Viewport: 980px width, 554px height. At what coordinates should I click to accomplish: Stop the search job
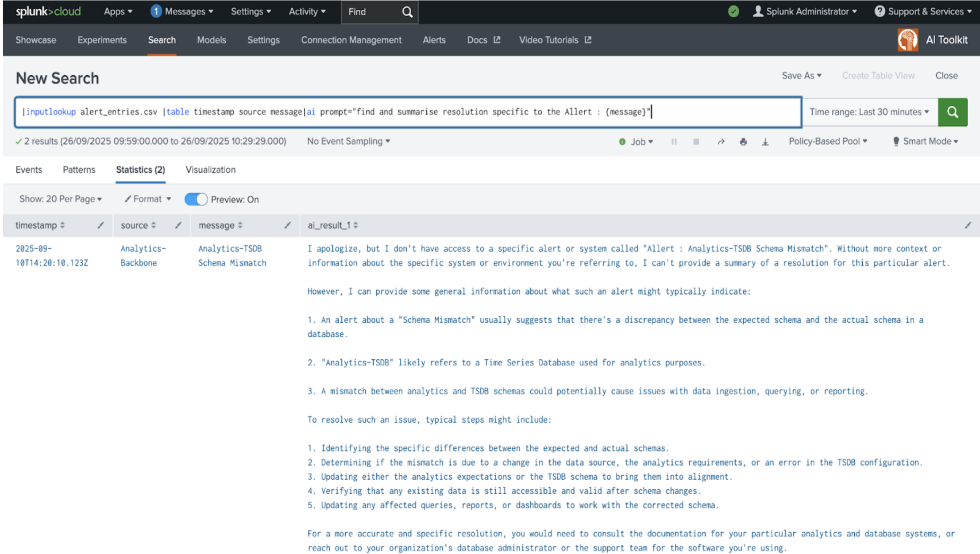[x=696, y=142]
